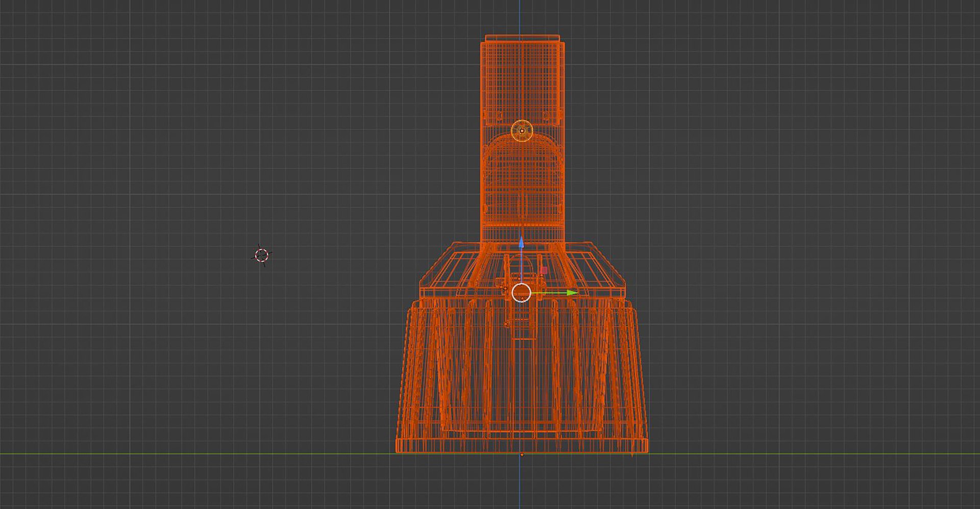The image size is (980, 509).
Task: Click the white circle at the gizmo center
Action: coord(521,293)
